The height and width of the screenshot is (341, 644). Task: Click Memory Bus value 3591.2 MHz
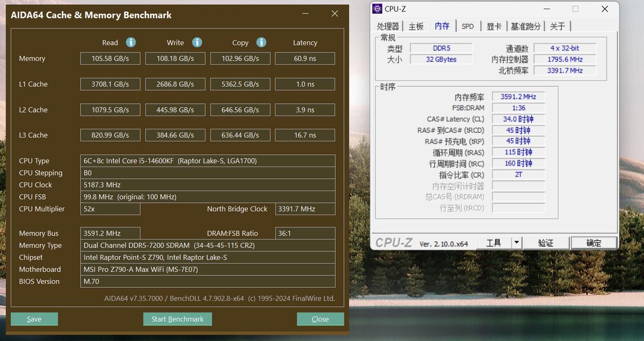[111, 233]
